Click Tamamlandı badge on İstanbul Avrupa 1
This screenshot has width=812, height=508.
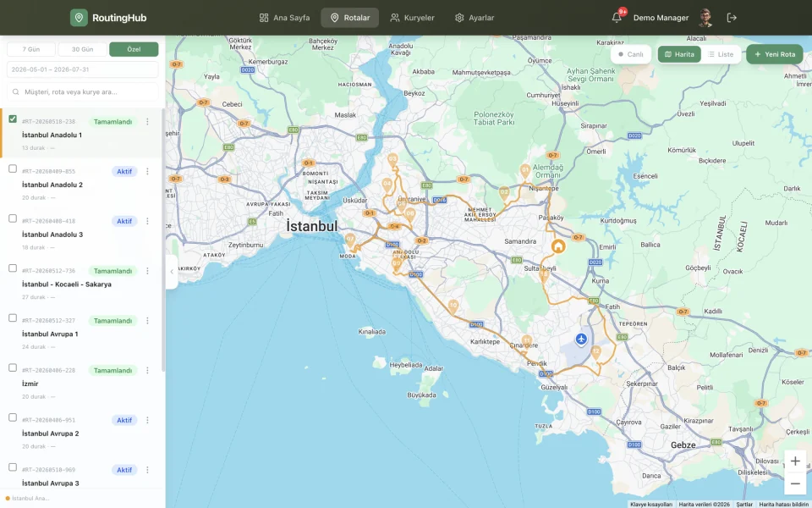[x=112, y=321]
